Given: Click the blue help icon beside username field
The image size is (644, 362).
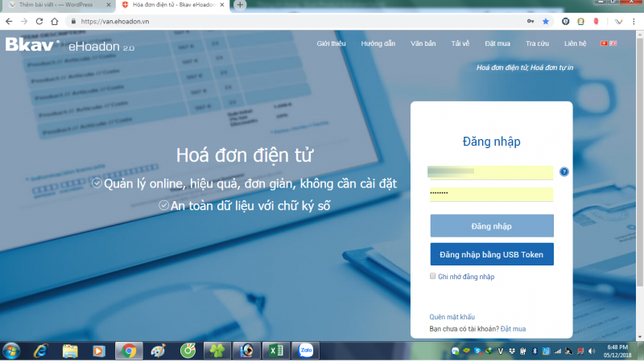Looking at the screenshot, I should [564, 171].
